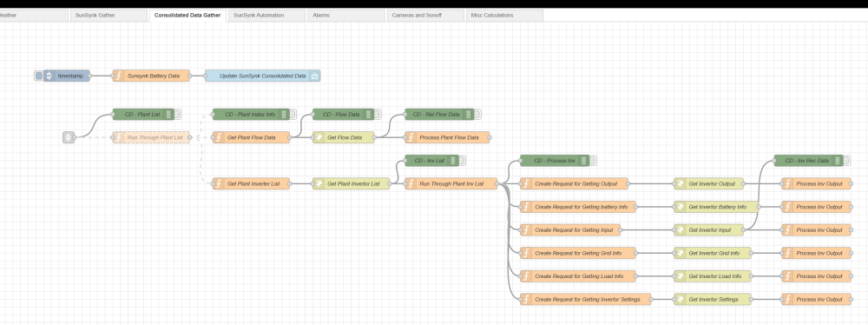Click http request icon on Get Flow Data node
868x325 pixels.
coord(318,137)
